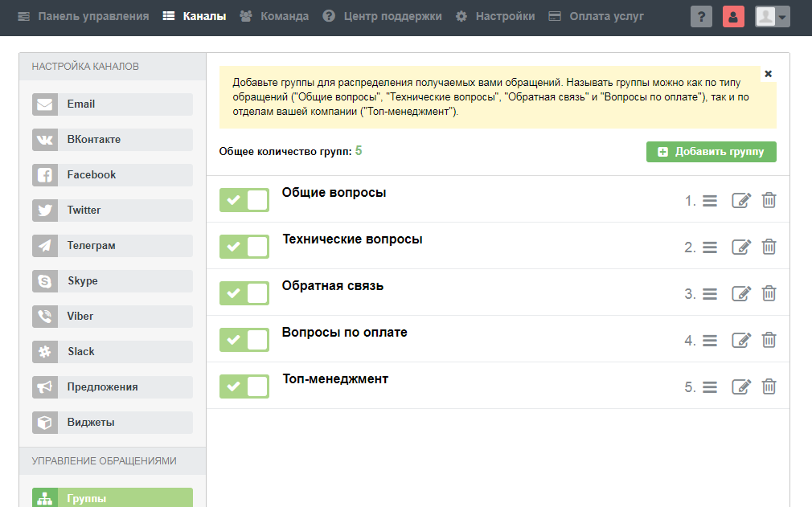This screenshot has height=507, width=812.
Task: Open the Виджеты section
Action: pyautogui.click(x=111, y=422)
